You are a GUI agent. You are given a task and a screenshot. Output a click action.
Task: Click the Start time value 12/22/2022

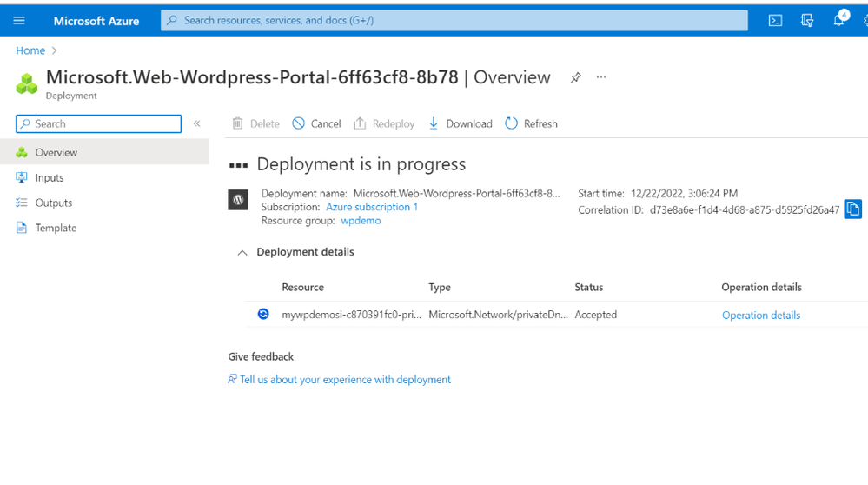click(684, 193)
